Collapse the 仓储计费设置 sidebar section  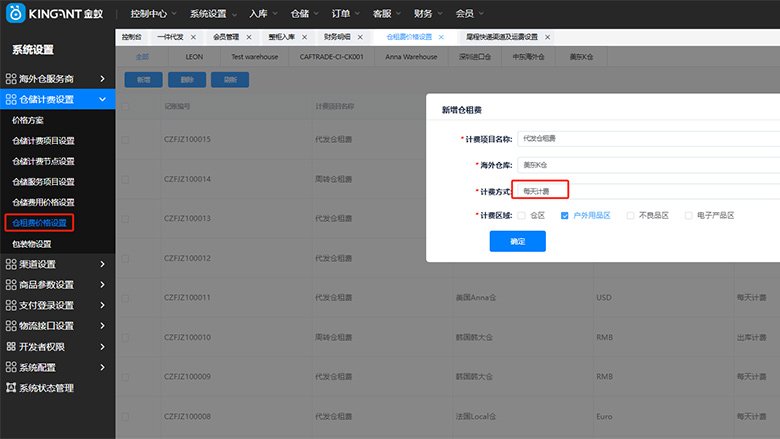(102, 99)
